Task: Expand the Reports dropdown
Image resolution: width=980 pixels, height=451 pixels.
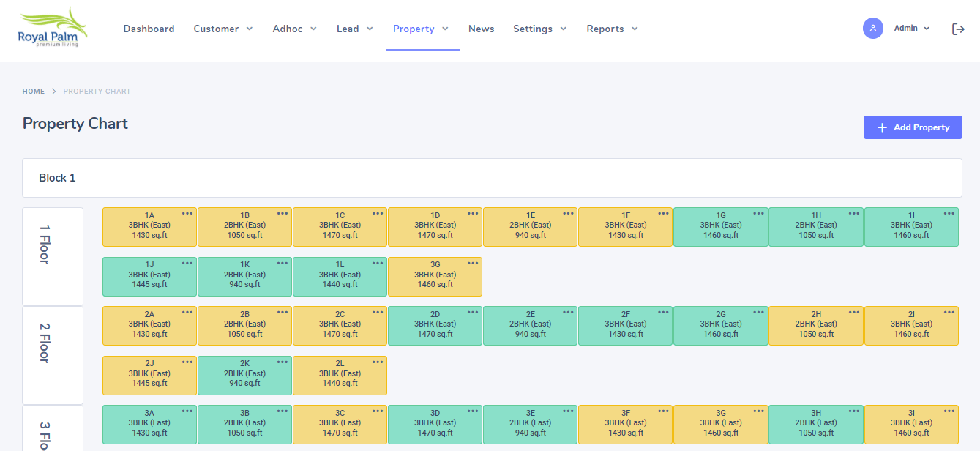Action: point(612,29)
